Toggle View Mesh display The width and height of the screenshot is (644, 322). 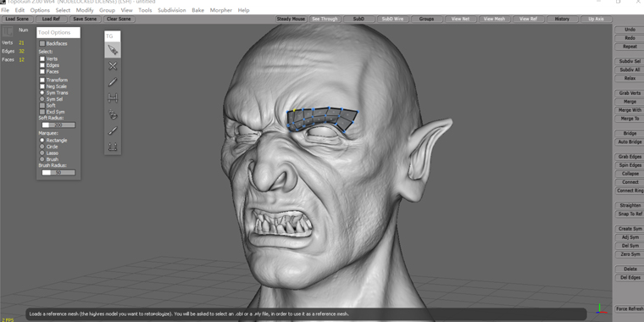click(x=494, y=19)
